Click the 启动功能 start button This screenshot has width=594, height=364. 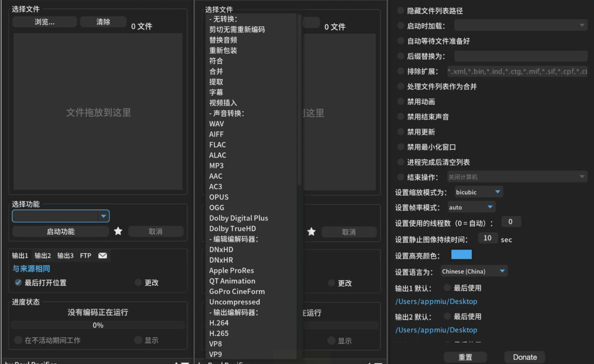tap(61, 231)
